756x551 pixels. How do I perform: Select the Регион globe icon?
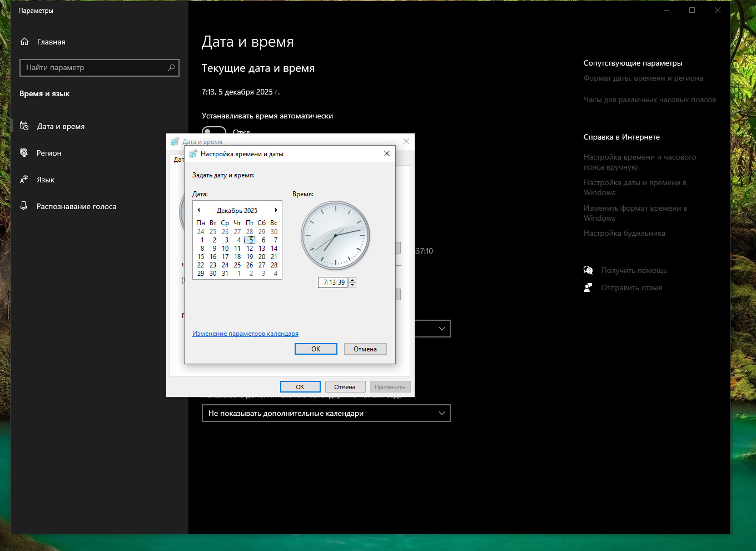pos(24,153)
